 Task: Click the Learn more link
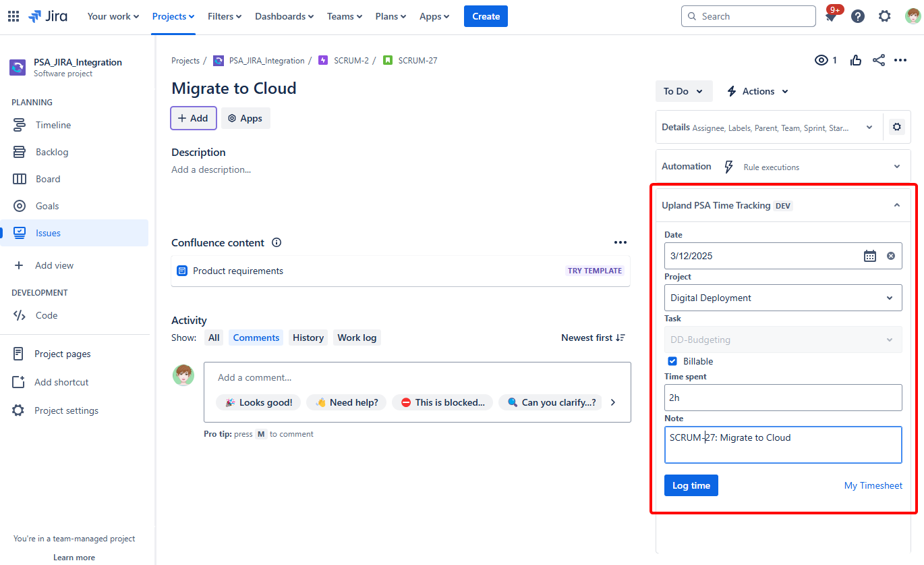[x=74, y=558]
